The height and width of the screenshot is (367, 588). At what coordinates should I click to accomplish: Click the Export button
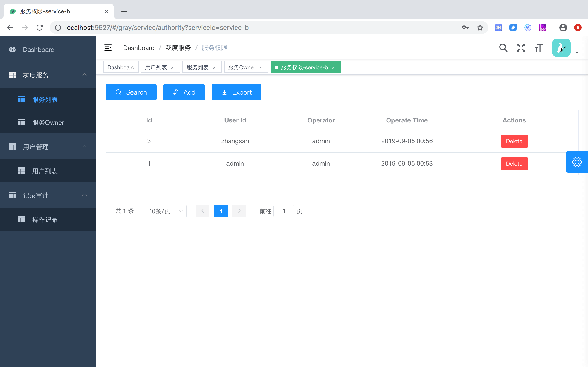[236, 92]
